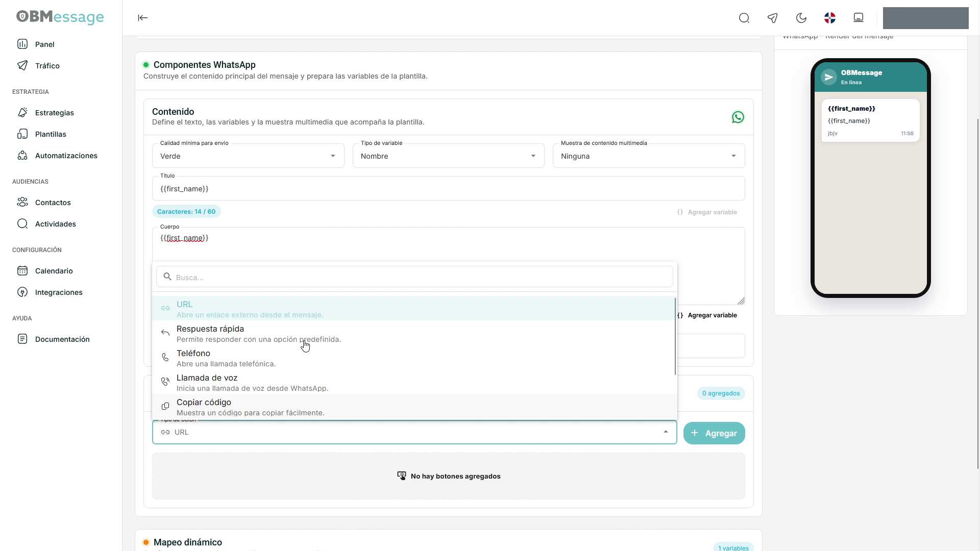Click the 0 agregados badge
The image size is (980, 551).
coord(721,393)
